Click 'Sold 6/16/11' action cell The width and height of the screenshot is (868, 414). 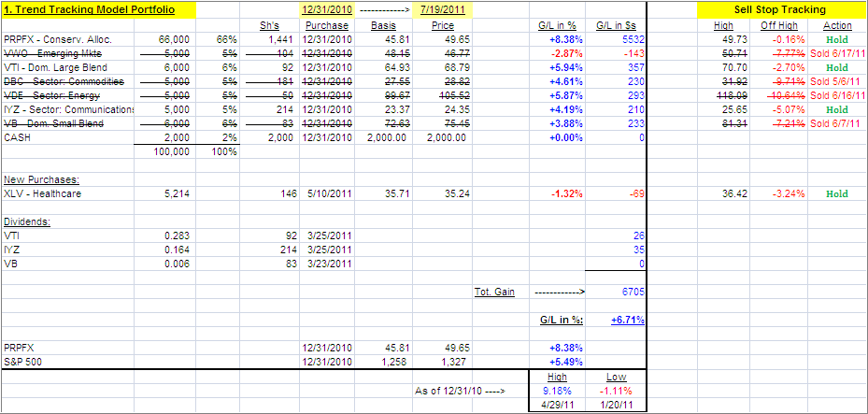coord(836,95)
